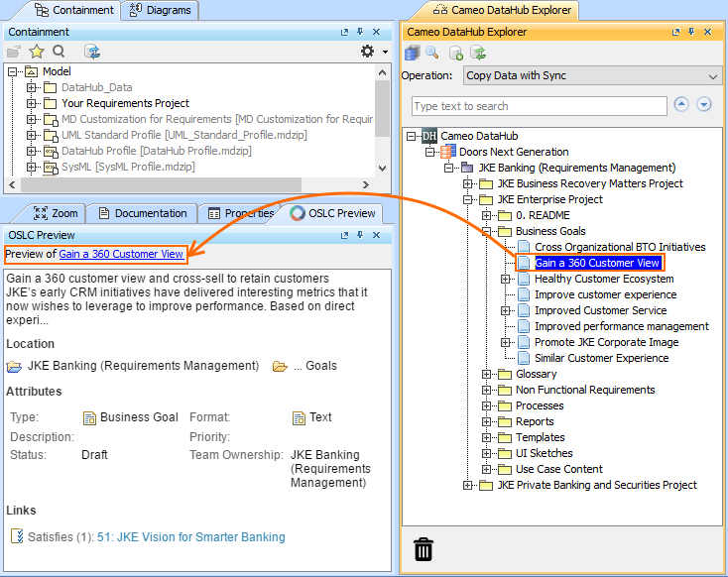Click the pin icon in the Containment panel header

[360, 32]
